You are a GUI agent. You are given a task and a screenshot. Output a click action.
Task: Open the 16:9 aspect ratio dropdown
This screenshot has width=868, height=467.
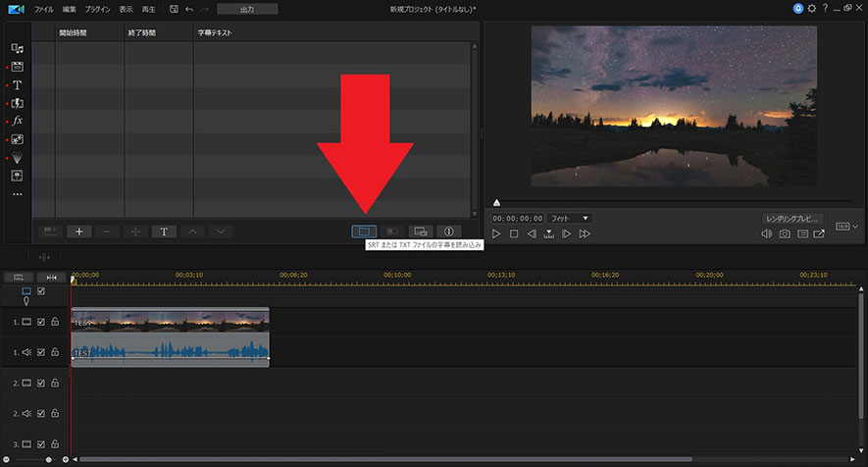pyautogui.click(x=847, y=227)
